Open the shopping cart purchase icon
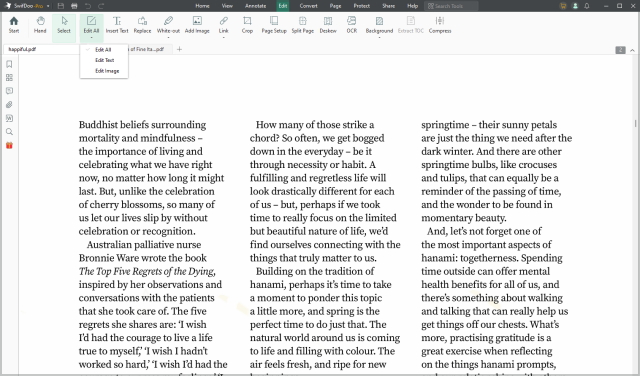The width and height of the screenshot is (640, 376). 563,6
